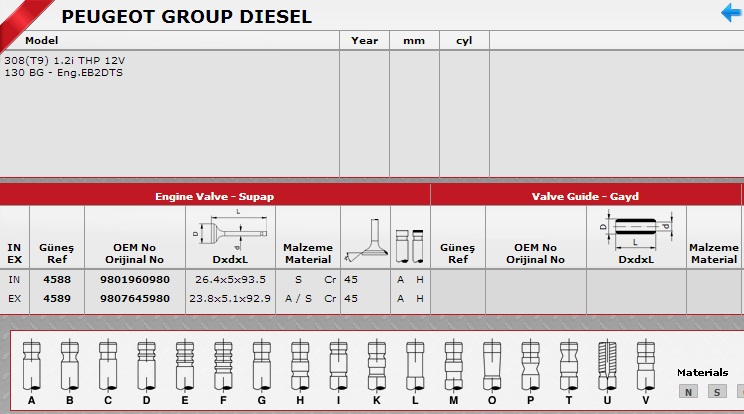Open Güneş reference 4588
The image size is (744, 414).
point(57,280)
